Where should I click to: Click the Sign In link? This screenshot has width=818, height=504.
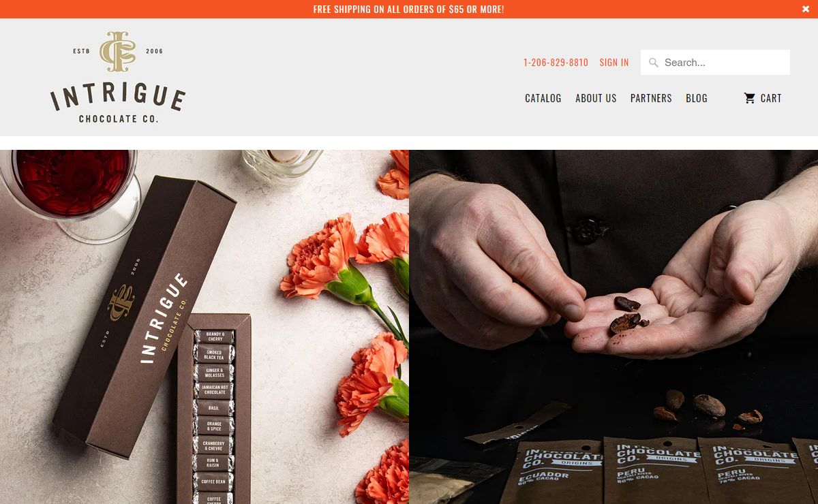614,63
